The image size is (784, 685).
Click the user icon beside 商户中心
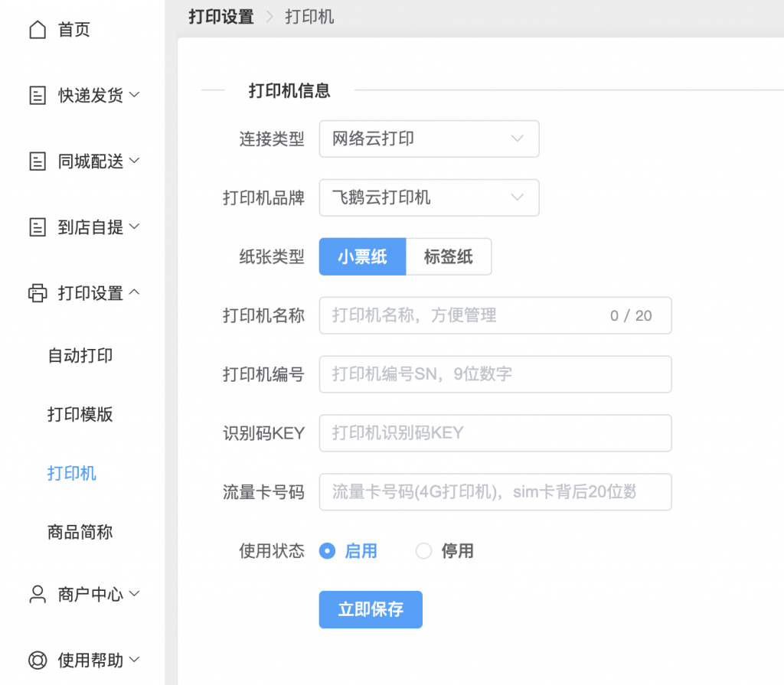click(x=37, y=595)
